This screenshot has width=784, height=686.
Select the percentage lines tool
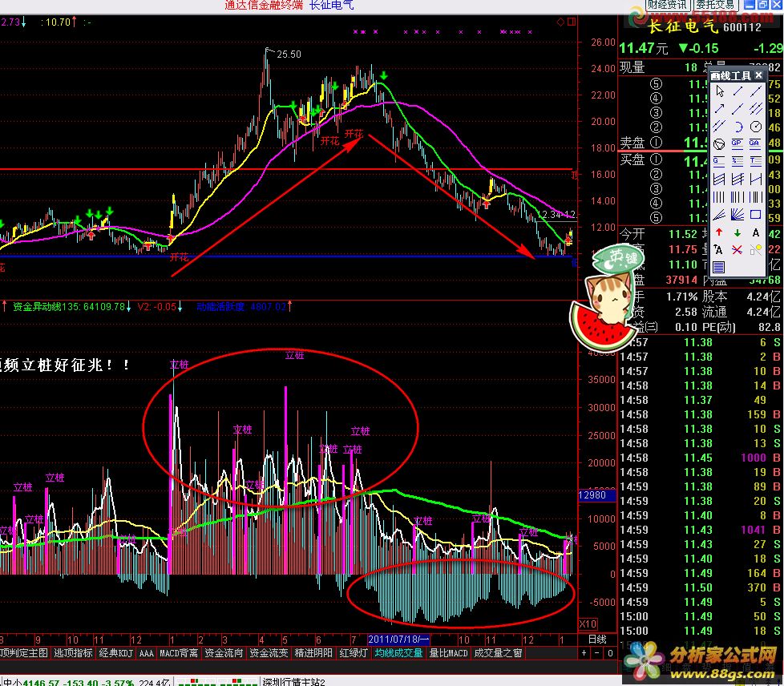[738, 160]
